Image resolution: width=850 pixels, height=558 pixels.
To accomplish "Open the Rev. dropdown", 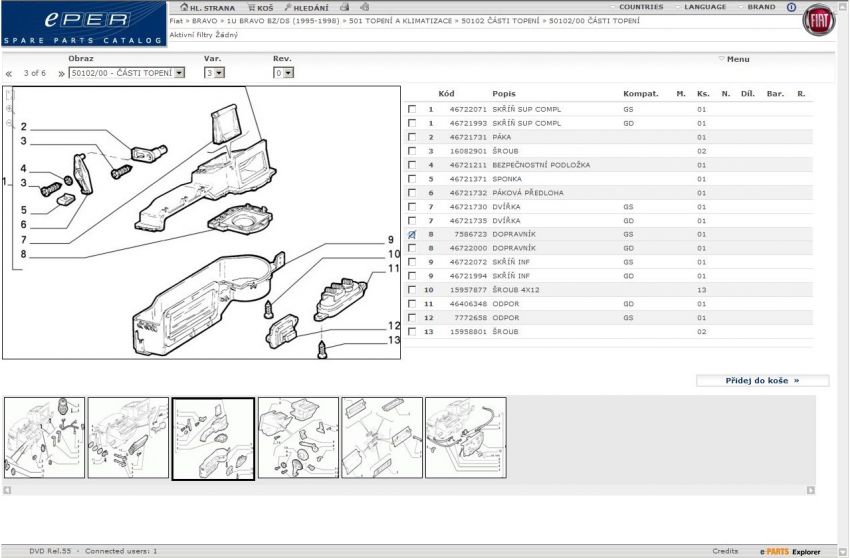I will click(x=284, y=73).
